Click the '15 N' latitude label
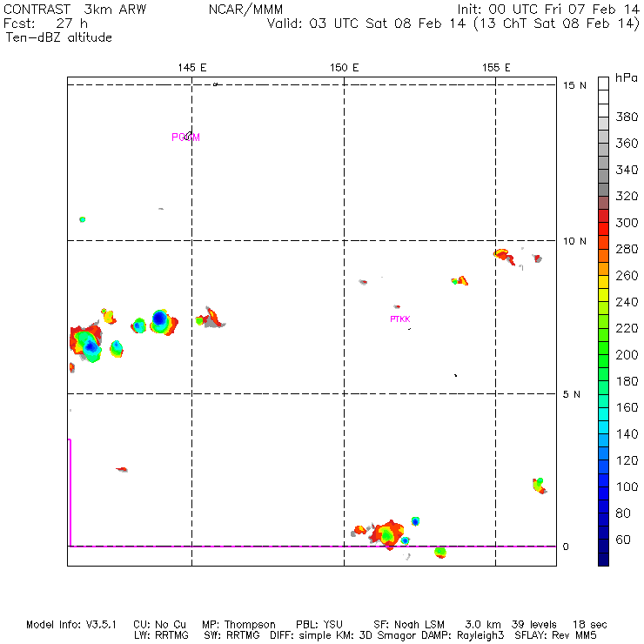 (x=574, y=85)
